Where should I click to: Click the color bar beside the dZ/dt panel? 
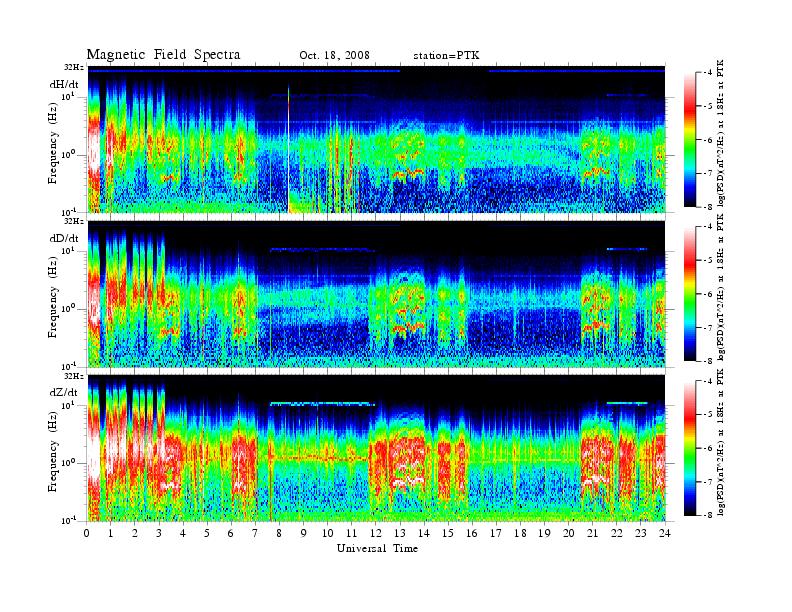pos(690,448)
